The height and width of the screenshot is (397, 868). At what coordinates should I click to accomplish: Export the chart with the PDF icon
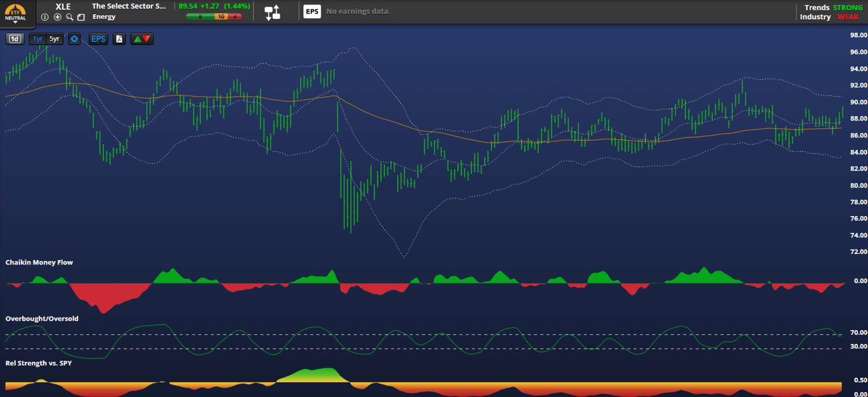[119, 39]
